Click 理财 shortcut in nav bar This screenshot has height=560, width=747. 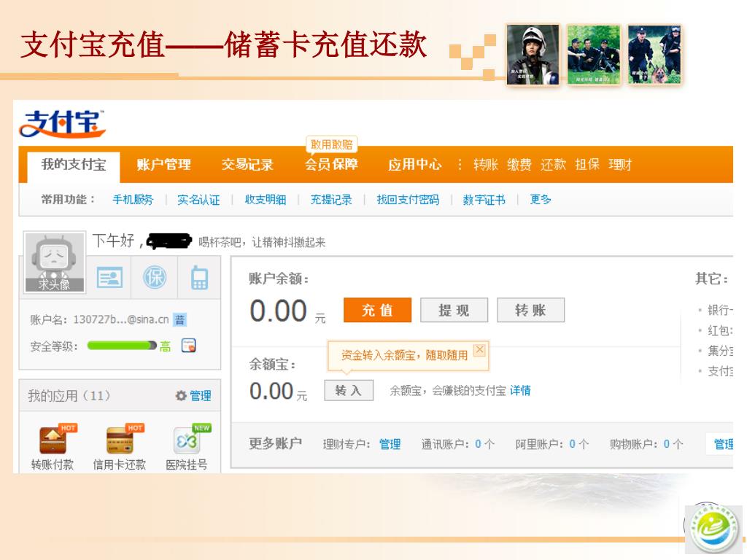(620, 165)
